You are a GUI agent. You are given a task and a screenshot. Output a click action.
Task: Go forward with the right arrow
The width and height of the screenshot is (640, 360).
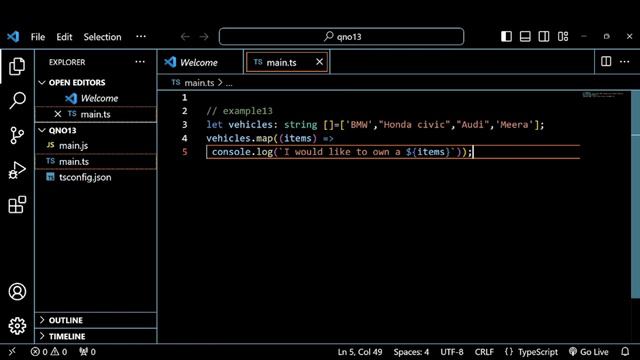click(204, 37)
